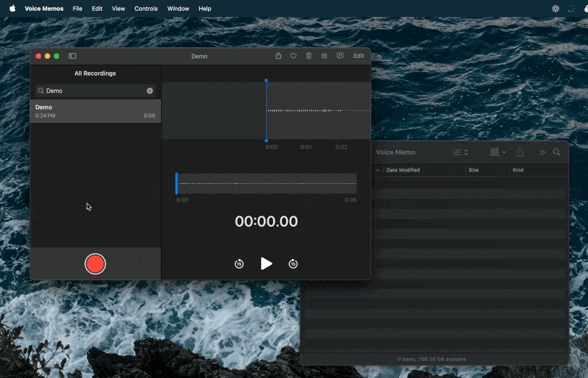
Task: Open playback options sliders
Action: (324, 56)
